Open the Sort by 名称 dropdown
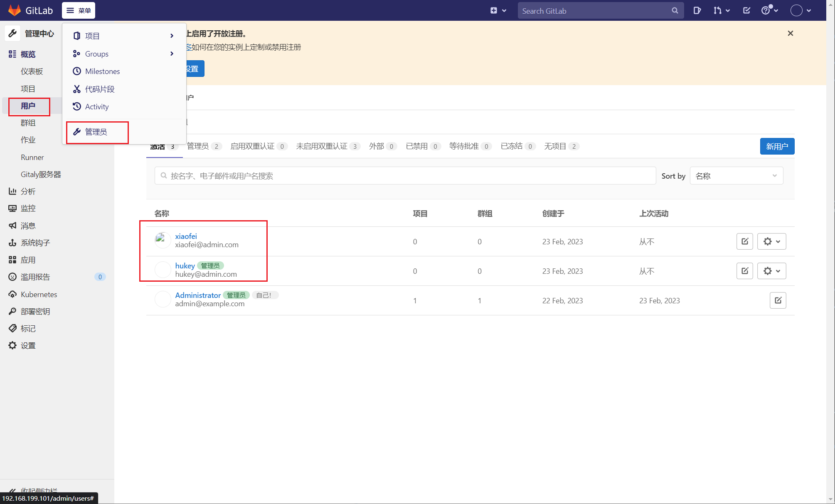 coord(736,176)
